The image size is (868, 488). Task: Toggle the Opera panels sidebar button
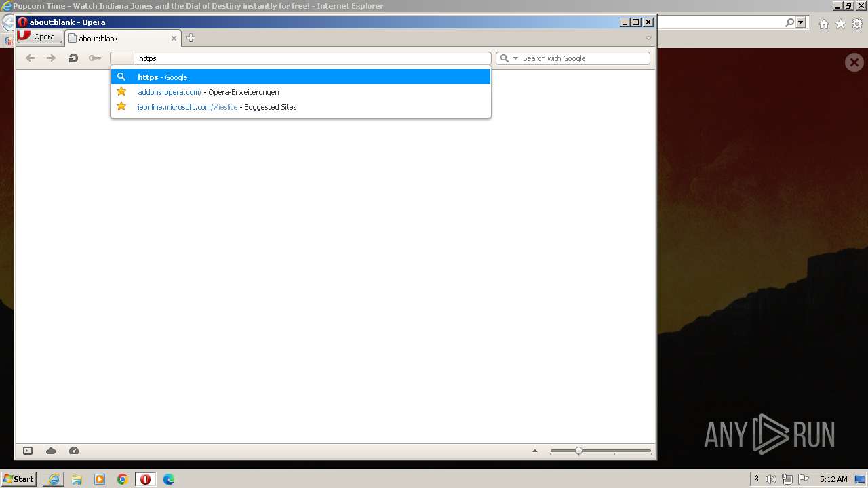(28, 451)
